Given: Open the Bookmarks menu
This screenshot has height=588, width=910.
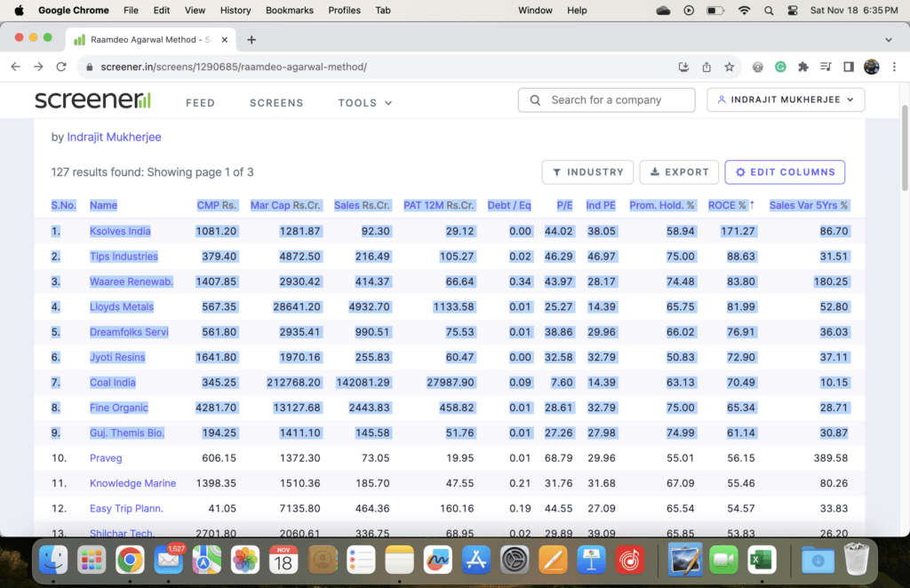Looking at the screenshot, I should coord(290,11).
